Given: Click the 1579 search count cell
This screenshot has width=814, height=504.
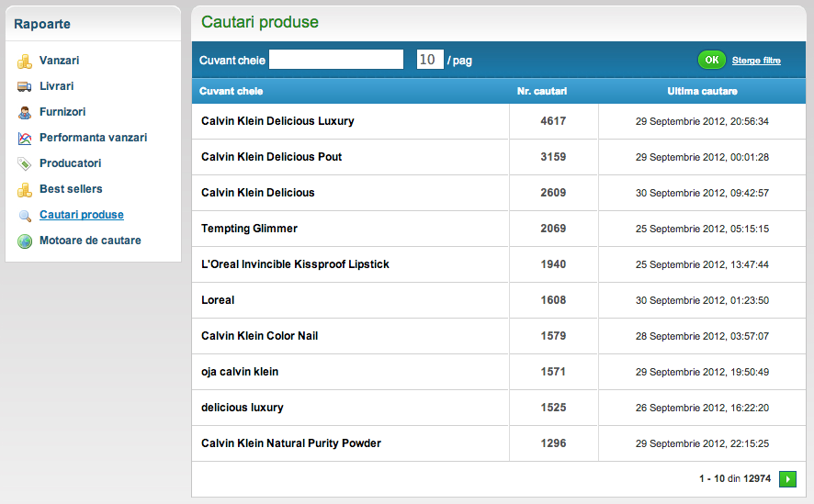Looking at the screenshot, I should 553,336.
